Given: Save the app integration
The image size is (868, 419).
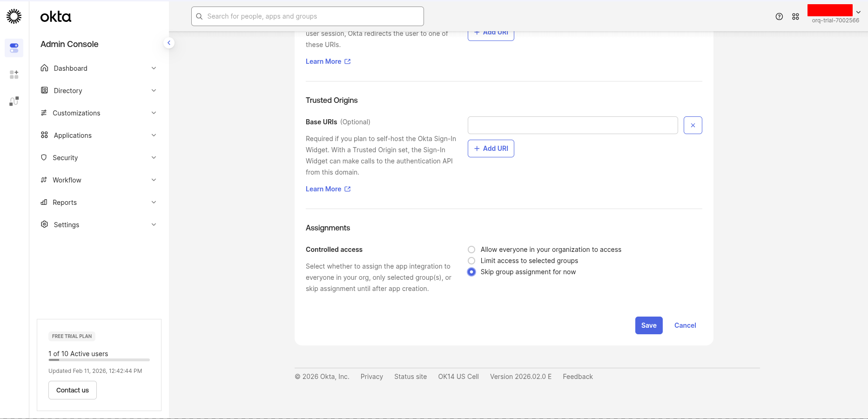Looking at the screenshot, I should pyautogui.click(x=648, y=325).
